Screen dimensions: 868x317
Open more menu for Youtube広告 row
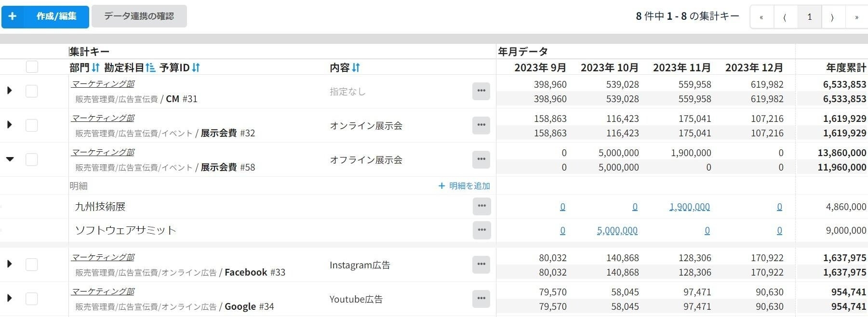[x=481, y=299]
